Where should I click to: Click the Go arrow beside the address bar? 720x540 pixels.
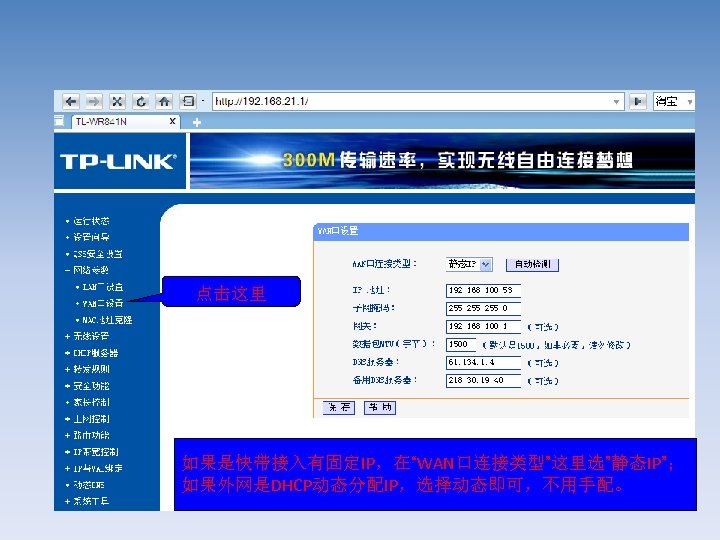point(638,101)
